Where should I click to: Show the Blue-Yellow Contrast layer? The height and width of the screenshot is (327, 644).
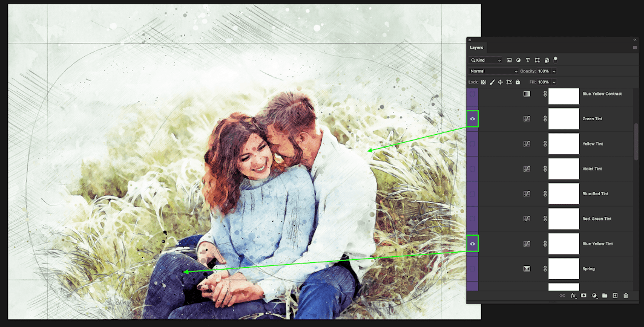coord(472,94)
